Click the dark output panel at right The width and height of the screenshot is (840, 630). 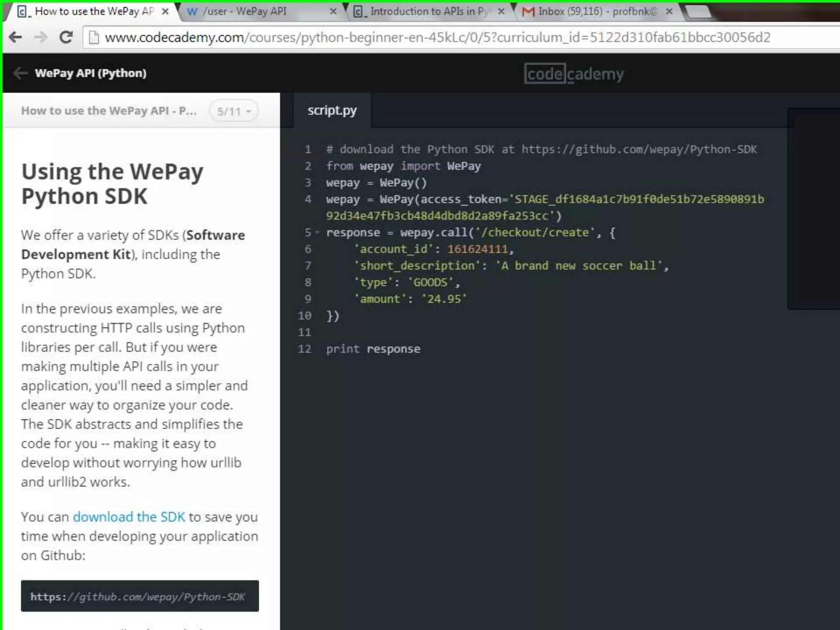814,209
